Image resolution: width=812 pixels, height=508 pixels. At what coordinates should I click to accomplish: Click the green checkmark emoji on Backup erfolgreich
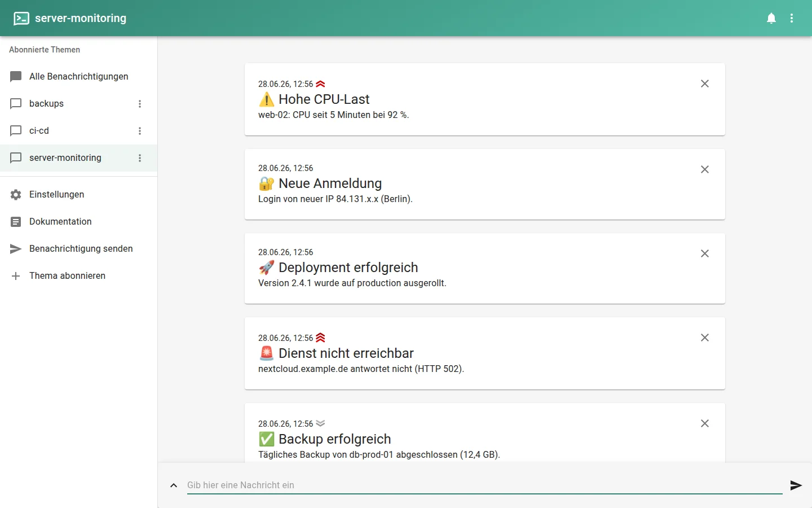pyautogui.click(x=266, y=439)
